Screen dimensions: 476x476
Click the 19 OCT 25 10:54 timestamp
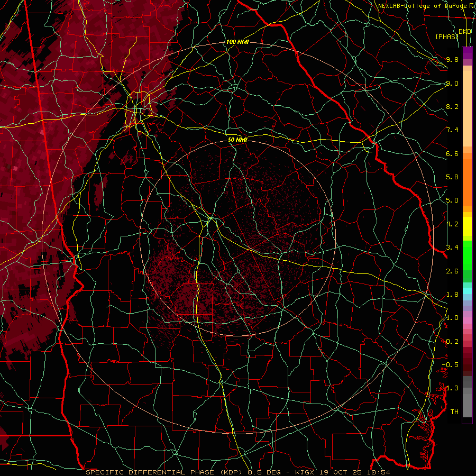(x=354, y=472)
